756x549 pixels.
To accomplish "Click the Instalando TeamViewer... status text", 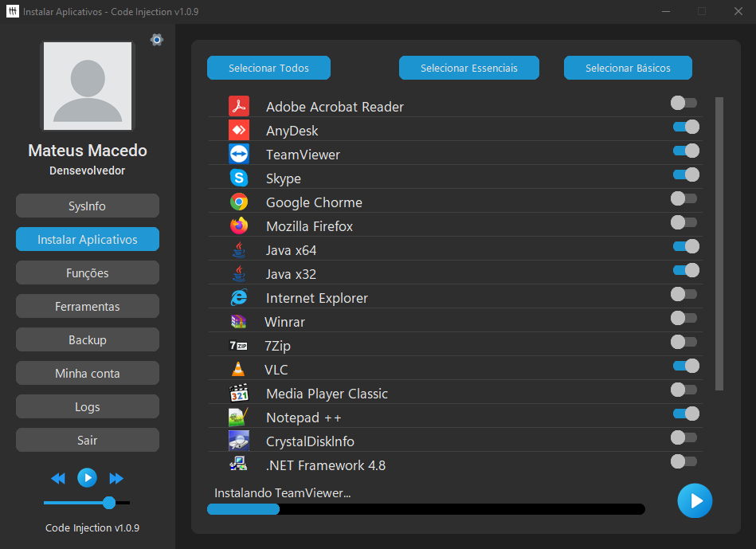I will point(282,493).
